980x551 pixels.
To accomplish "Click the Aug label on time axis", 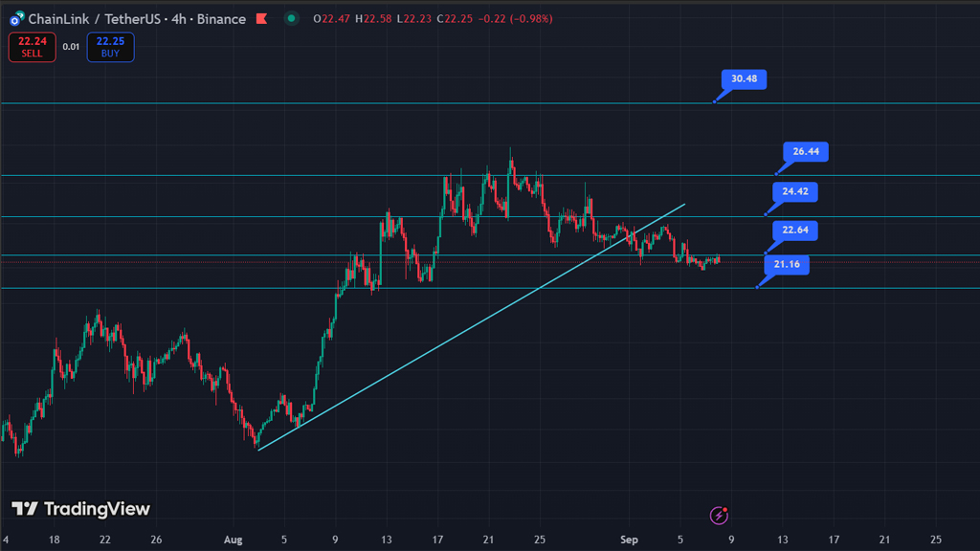I will click(234, 540).
